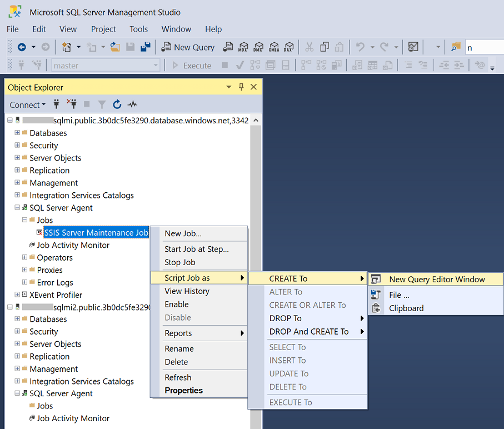Click the DMX query toolbar icon

(258, 47)
